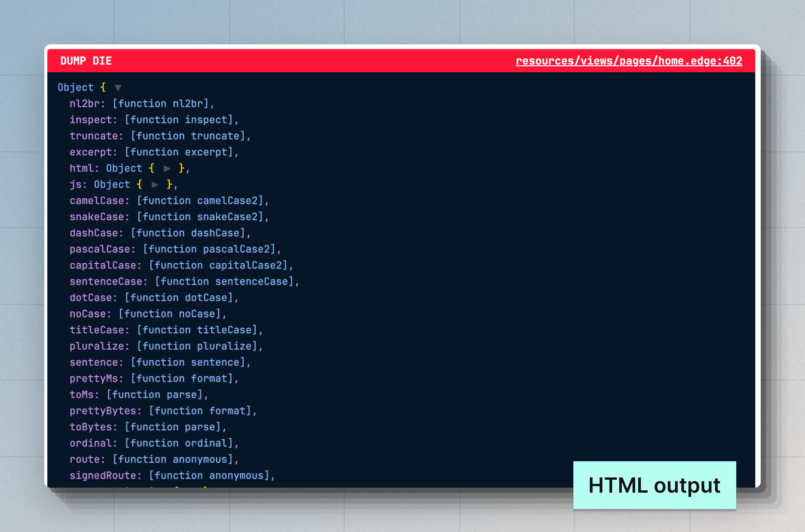Expand the js Object triangle
Image resolution: width=805 pixels, height=532 pixels.
point(155,185)
